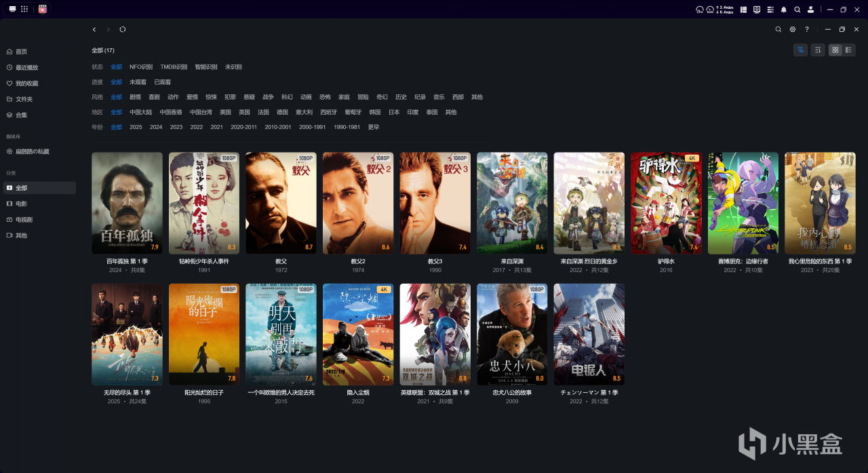Filter genre by 剧情
868x473 pixels.
pos(136,97)
